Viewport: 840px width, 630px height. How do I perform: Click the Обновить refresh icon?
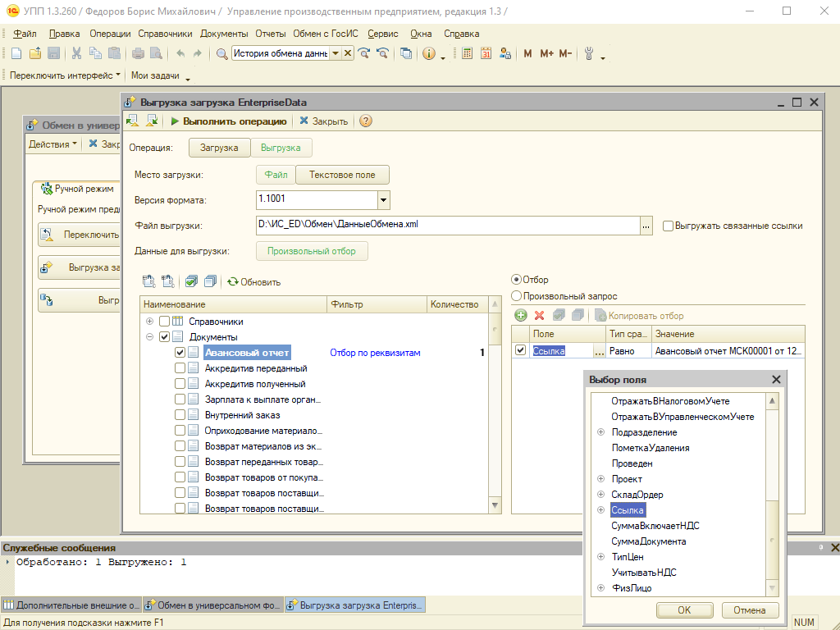pyautogui.click(x=233, y=281)
